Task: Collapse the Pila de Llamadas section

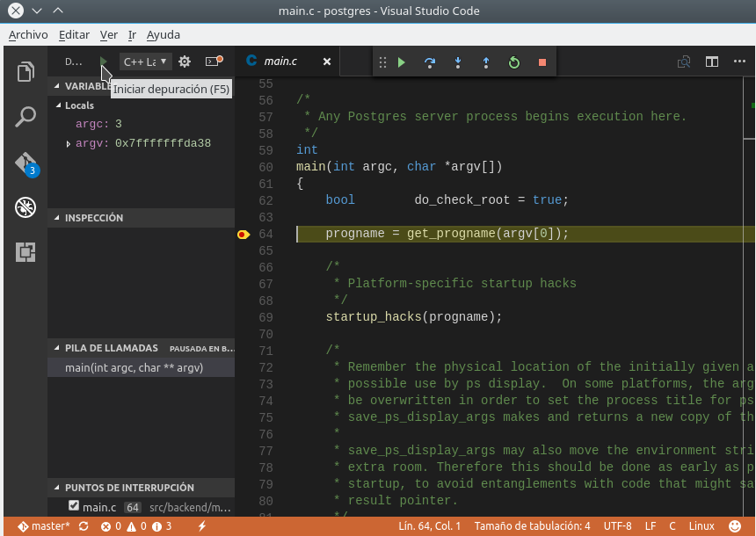Action: click(x=58, y=348)
